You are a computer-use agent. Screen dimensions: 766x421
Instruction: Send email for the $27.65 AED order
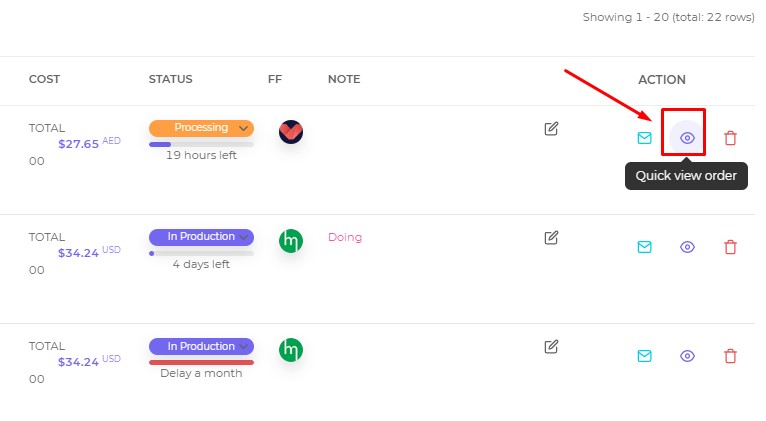(644, 138)
